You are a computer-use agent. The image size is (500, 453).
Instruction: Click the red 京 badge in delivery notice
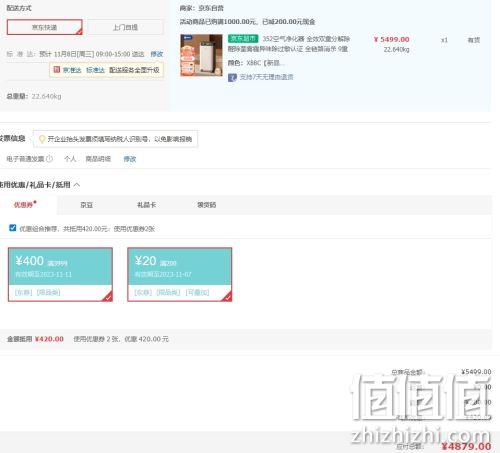(x=57, y=70)
